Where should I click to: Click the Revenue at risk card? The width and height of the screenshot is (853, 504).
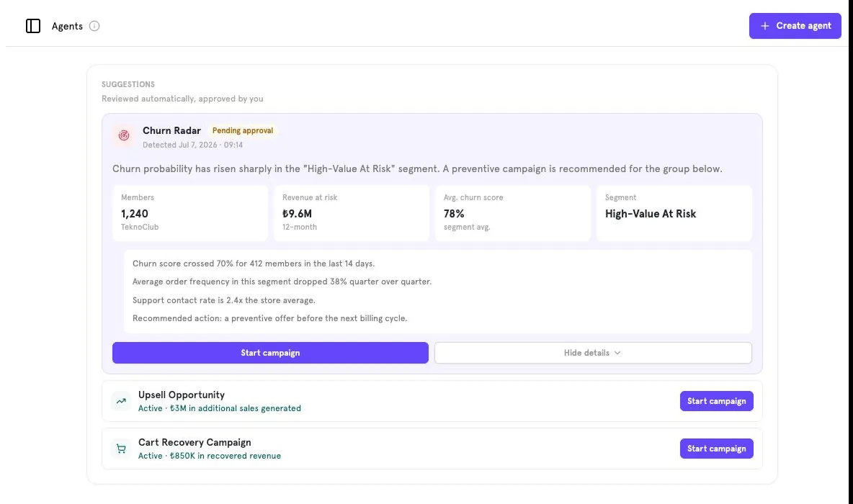[352, 213]
